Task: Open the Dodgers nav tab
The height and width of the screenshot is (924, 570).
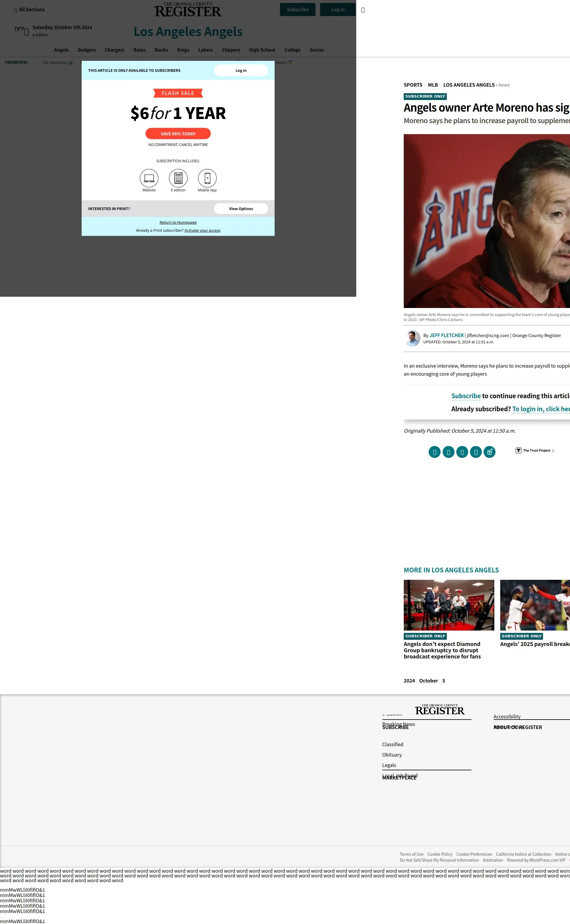Action: click(87, 50)
